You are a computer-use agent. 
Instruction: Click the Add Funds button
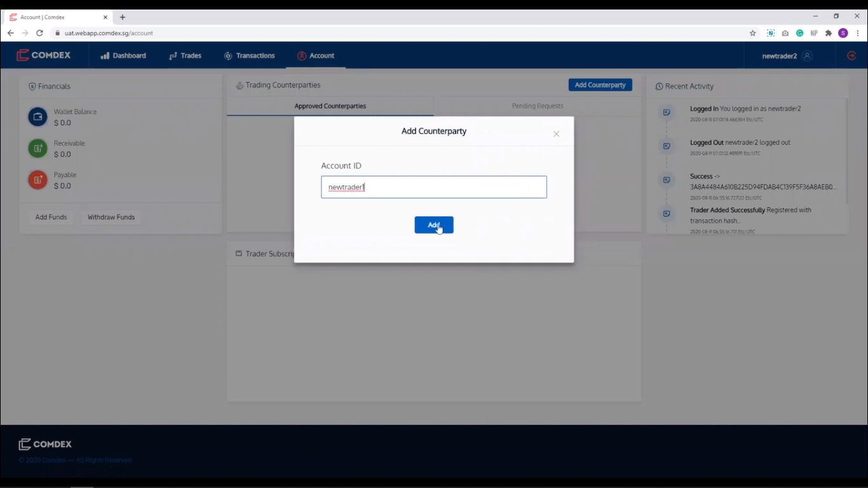click(x=51, y=217)
